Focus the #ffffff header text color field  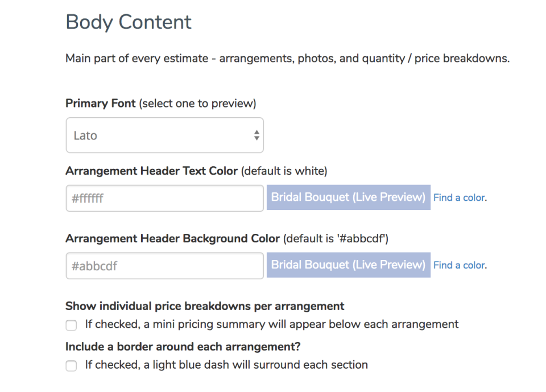point(164,199)
